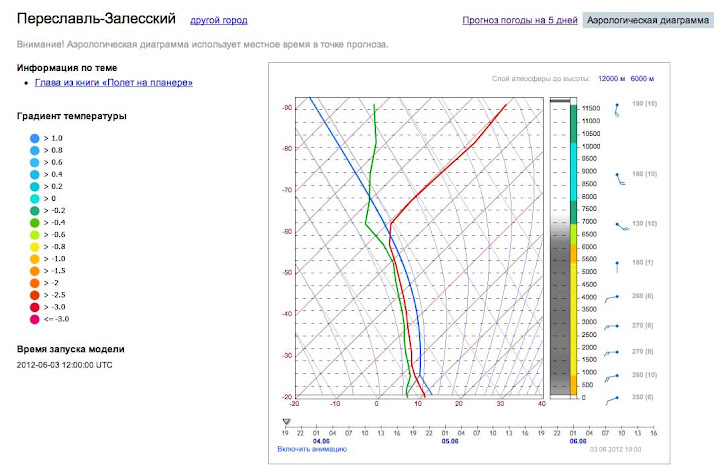The width and height of the screenshot is (720, 471).
Task: Click the model run time '2012-06-03 12:00:00 UTC'
Action: (64, 365)
